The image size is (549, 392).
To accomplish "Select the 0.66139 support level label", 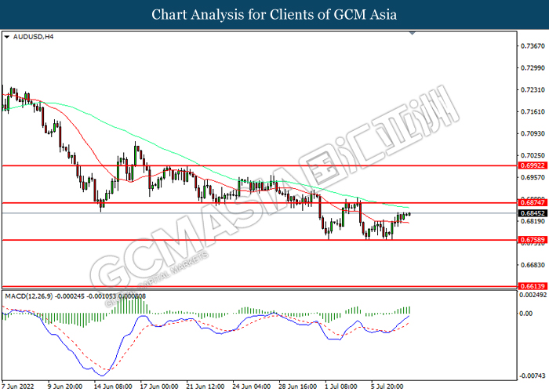I will click(533, 286).
